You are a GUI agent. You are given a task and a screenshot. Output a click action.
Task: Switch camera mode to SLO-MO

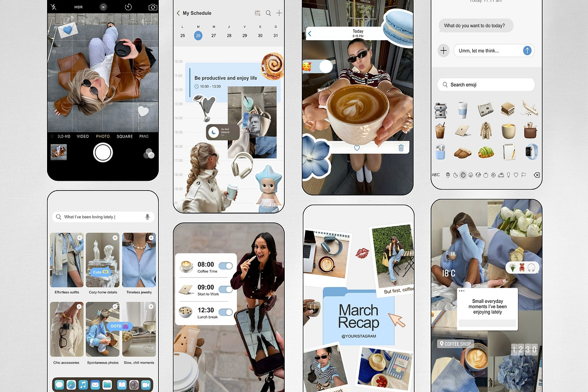[x=64, y=136]
